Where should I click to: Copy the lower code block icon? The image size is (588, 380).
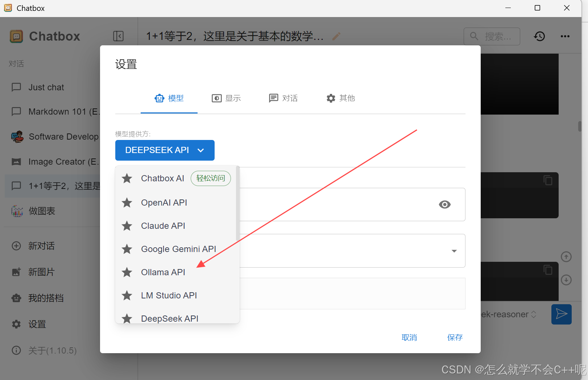[x=548, y=269]
